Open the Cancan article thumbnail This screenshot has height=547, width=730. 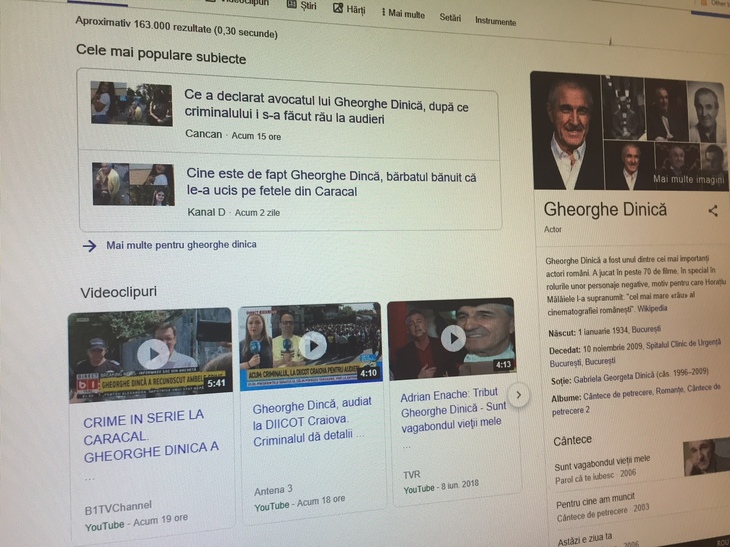click(132, 103)
